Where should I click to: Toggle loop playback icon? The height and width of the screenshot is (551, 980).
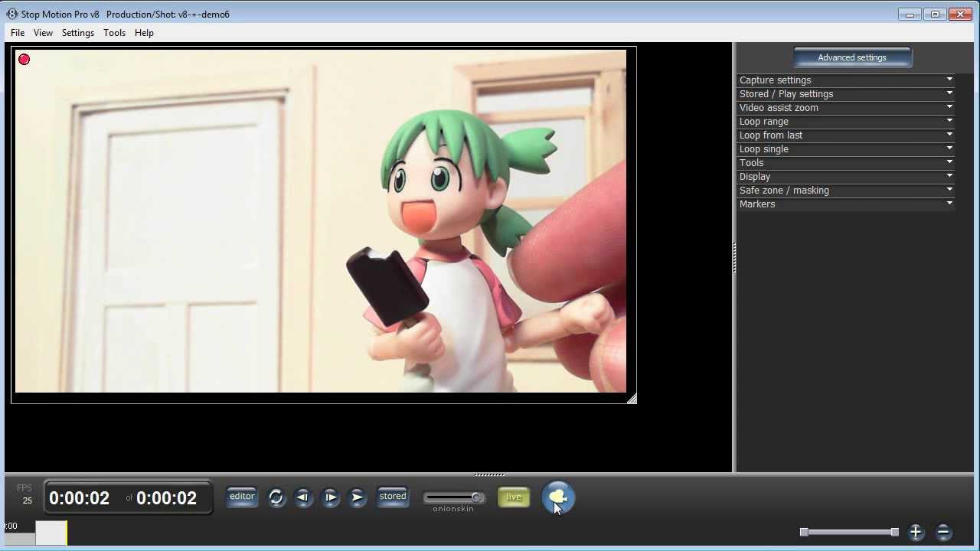[276, 497]
